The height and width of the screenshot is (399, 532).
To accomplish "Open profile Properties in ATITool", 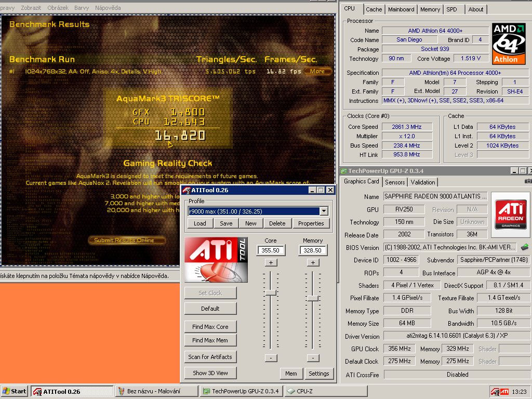I will (311, 223).
